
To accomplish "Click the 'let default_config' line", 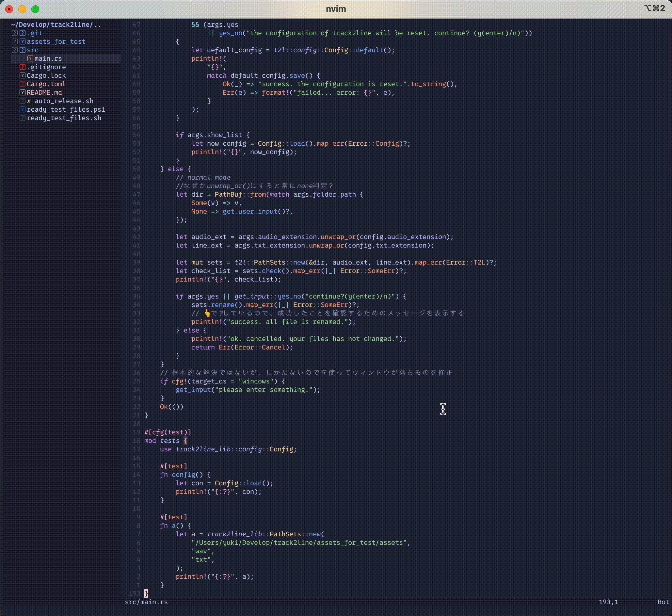I will pyautogui.click(x=293, y=50).
